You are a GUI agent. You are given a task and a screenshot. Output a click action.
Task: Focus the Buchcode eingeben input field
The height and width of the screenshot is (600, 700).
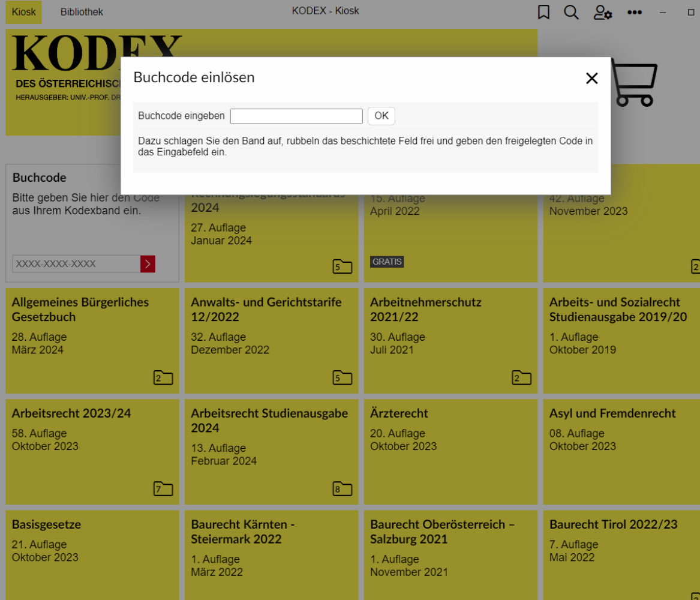tap(296, 116)
